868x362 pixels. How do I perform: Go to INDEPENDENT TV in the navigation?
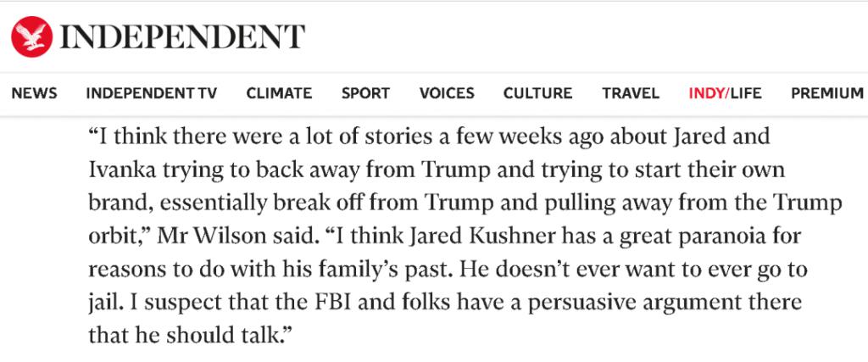152,93
